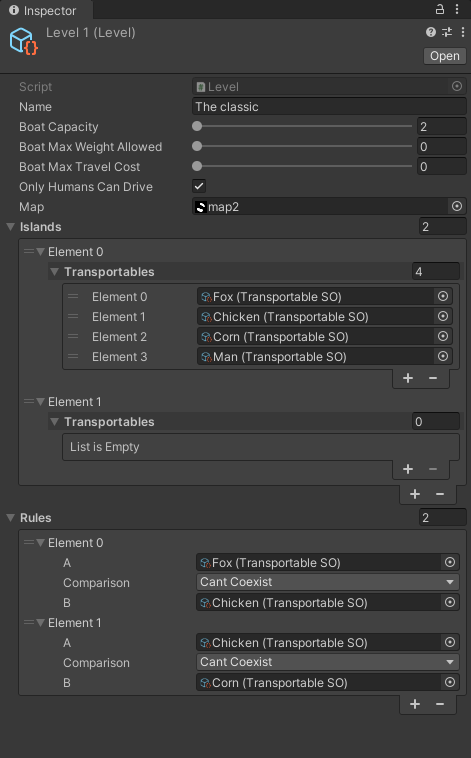Screen dimensions: 471x758
Task: Open object picker for Fox transportable element
Action: 442,296
